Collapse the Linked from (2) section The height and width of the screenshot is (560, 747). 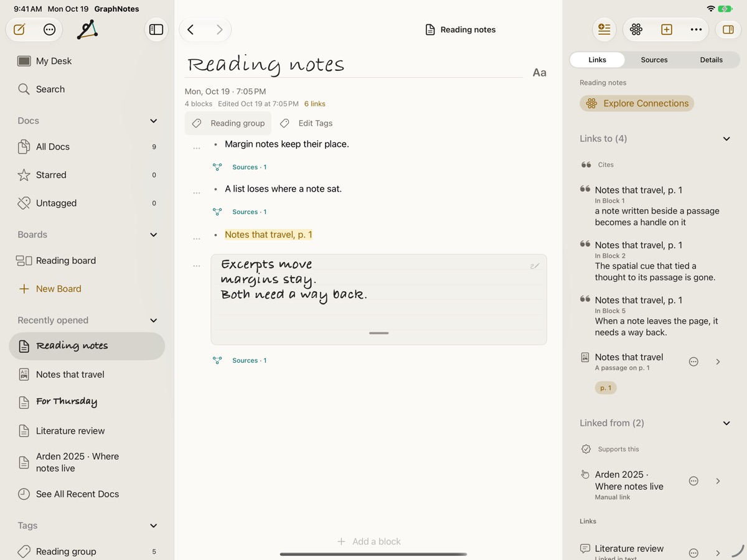[x=726, y=423]
